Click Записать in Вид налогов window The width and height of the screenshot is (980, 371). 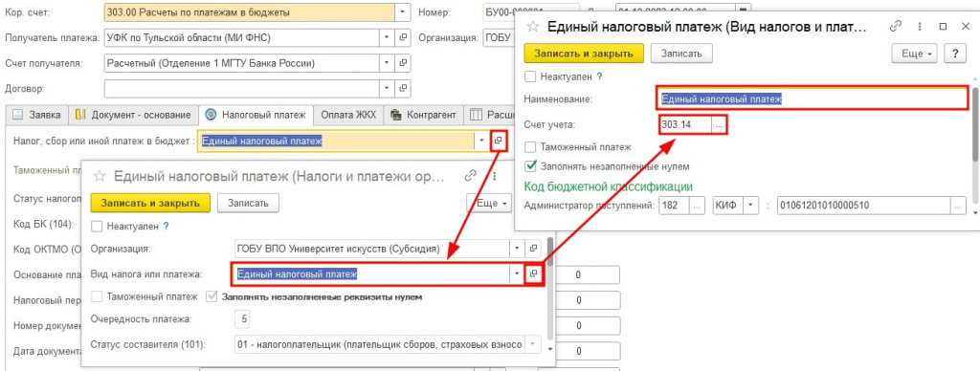point(681,54)
